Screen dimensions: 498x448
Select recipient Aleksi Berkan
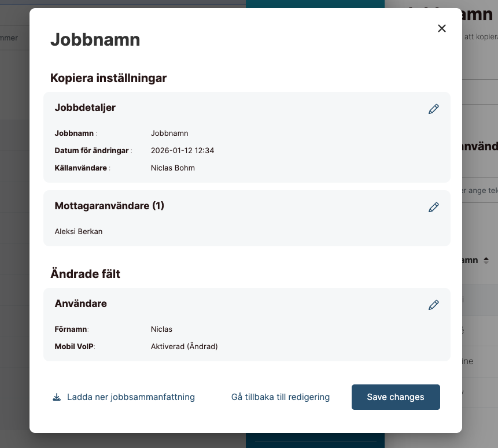pyautogui.click(x=79, y=232)
